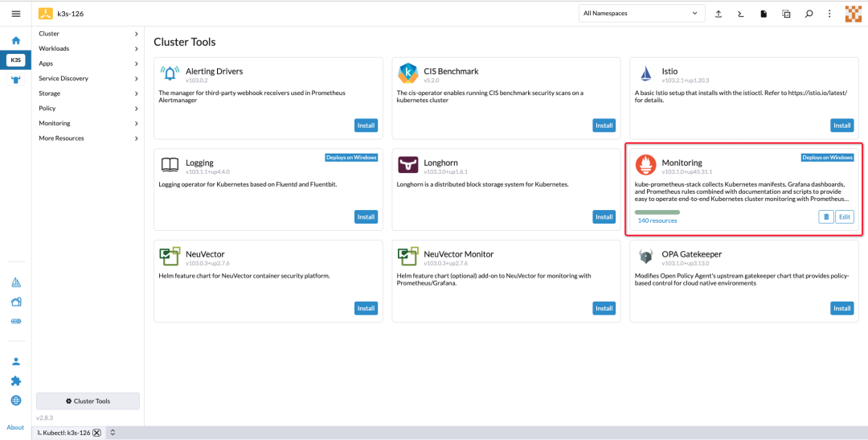868x440 pixels.
Task: Go to Home via house icon
Action: pyautogui.click(x=16, y=40)
